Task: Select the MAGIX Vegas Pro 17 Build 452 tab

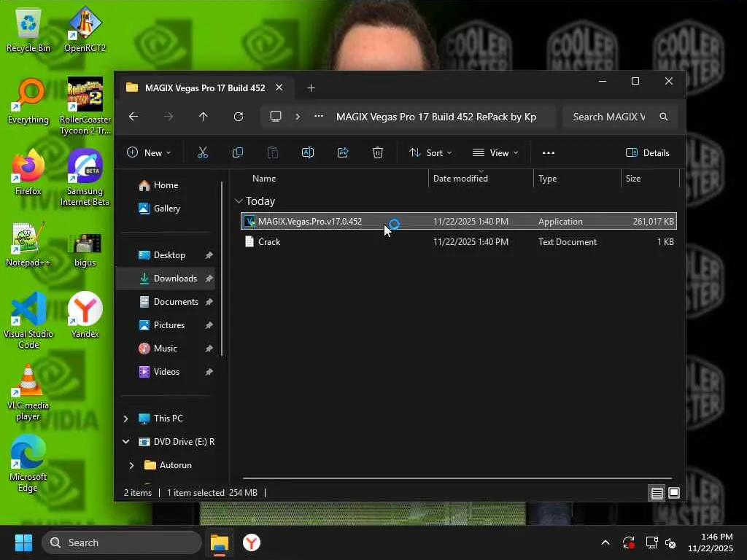Action: 205,88
